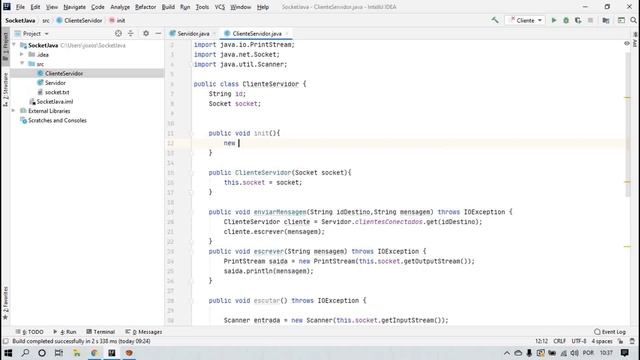Image resolution: width=640 pixels, height=360 pixels.
Task: Show hidden system tray icons
Action: pos(507,353)
